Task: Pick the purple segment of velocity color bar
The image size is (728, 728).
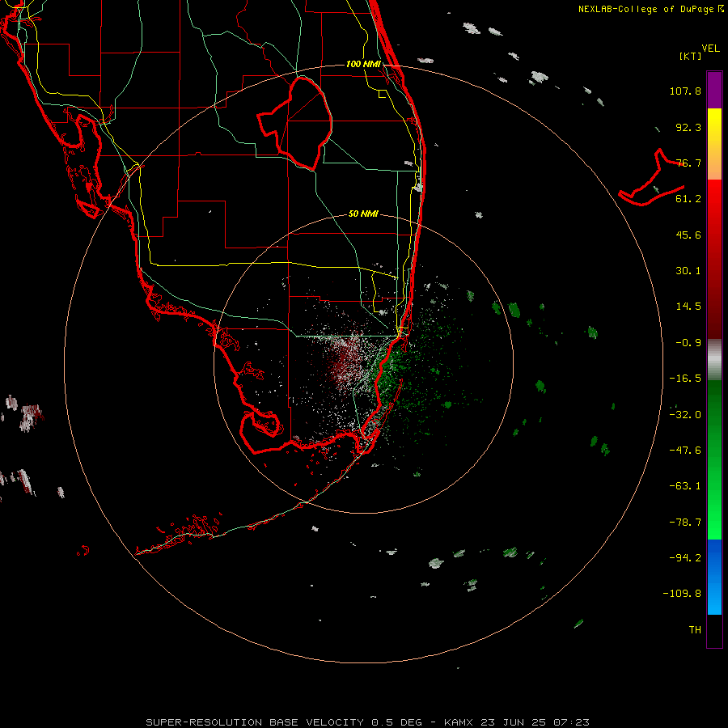Action: tap(714, 90)
